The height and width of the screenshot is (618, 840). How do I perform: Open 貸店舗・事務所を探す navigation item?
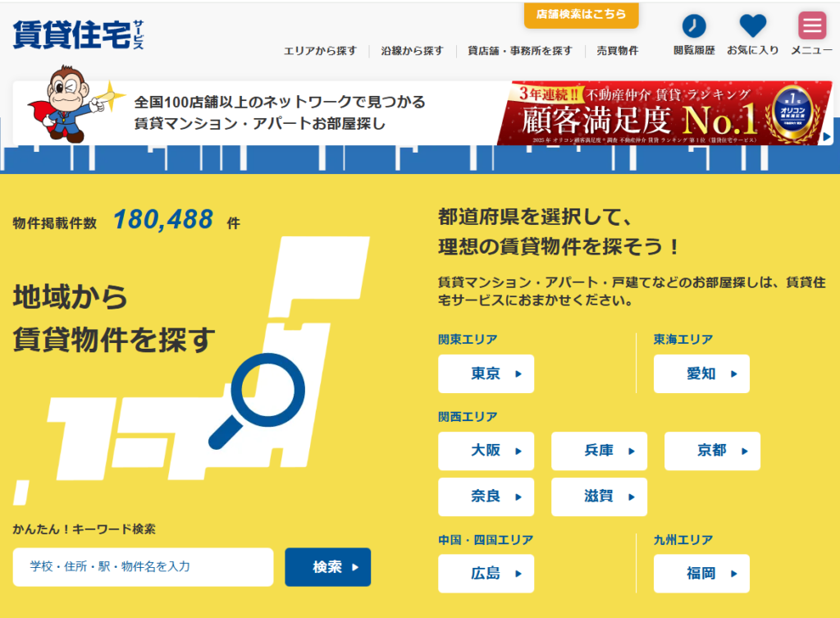click(x=520, y=51)
